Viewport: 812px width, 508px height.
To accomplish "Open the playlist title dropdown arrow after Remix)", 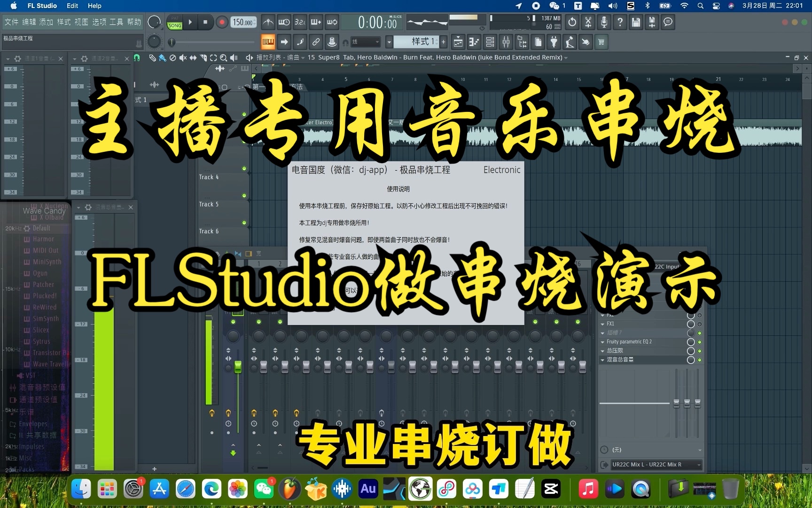I will (566, 58).
